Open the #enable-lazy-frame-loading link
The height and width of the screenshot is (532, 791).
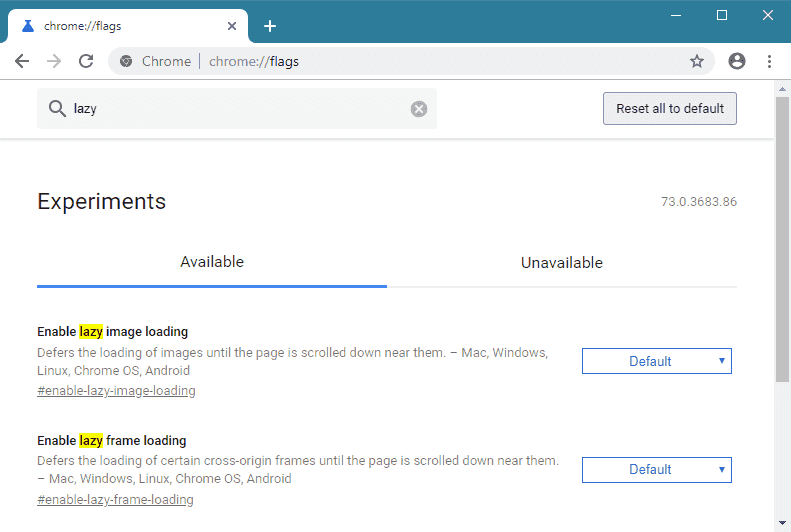point(115,500)
